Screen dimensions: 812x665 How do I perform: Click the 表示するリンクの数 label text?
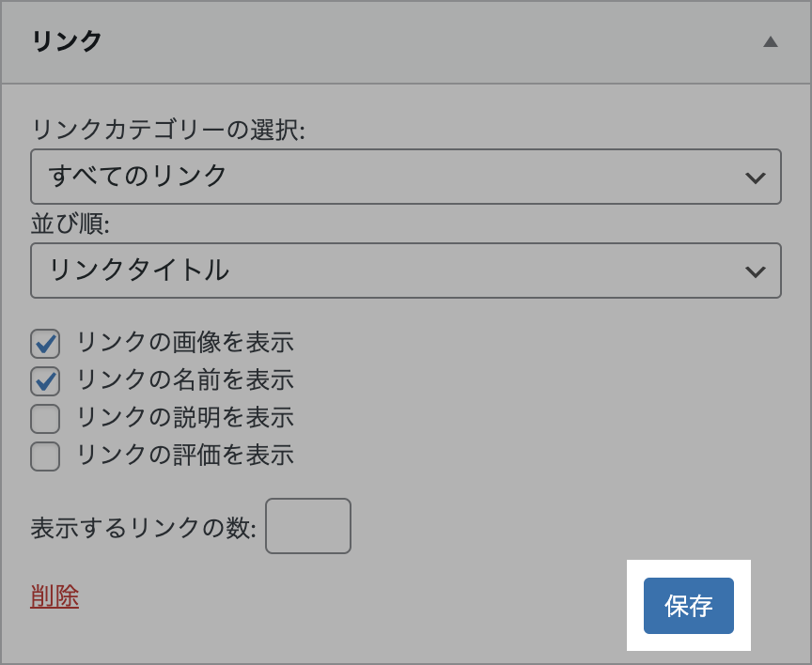(x=143, y=528)
